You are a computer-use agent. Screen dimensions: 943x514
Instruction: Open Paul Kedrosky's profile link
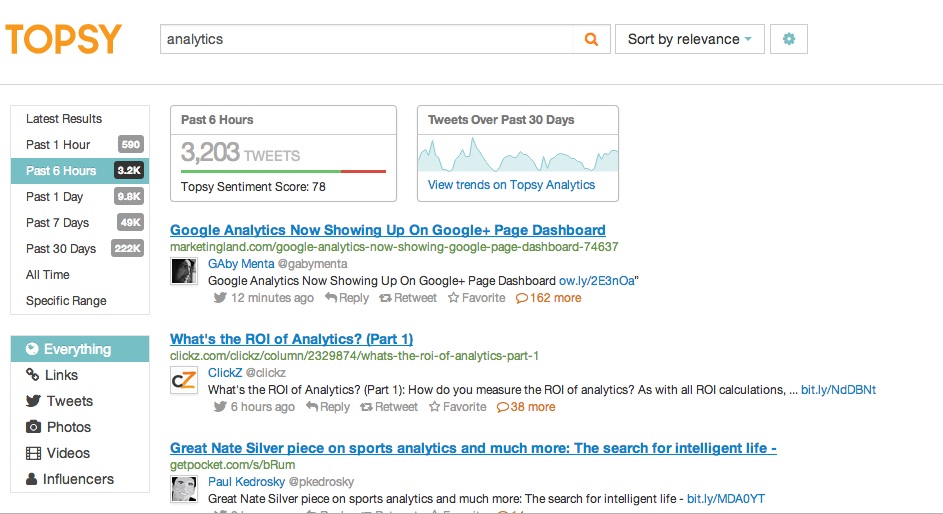pos(247,482)
